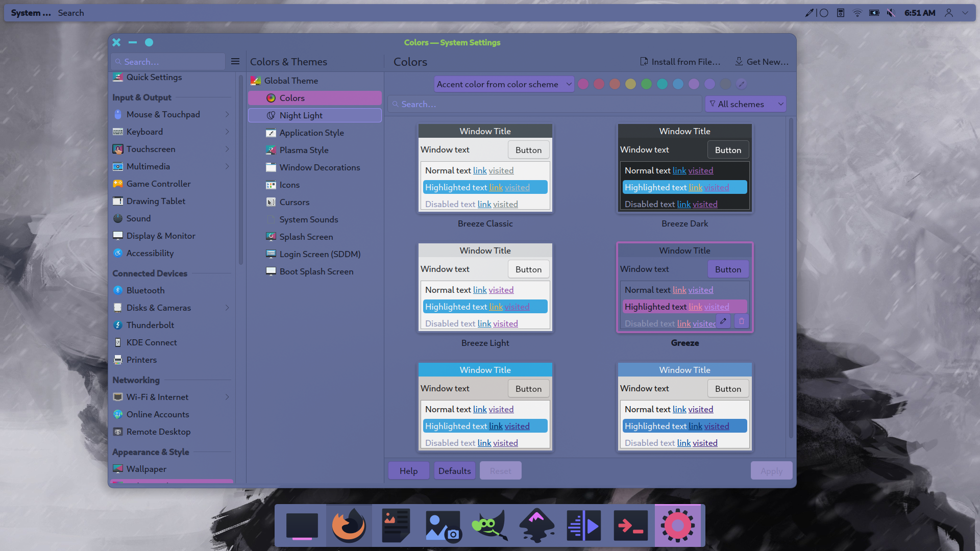Open Sound settings in sidebar
Image resolution: width=980 pixels, height=551 pixels.
click(171, 218)
